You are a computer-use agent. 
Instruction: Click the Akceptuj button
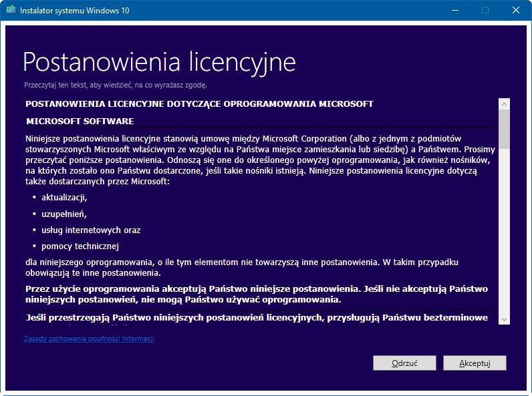click(475, 363)
